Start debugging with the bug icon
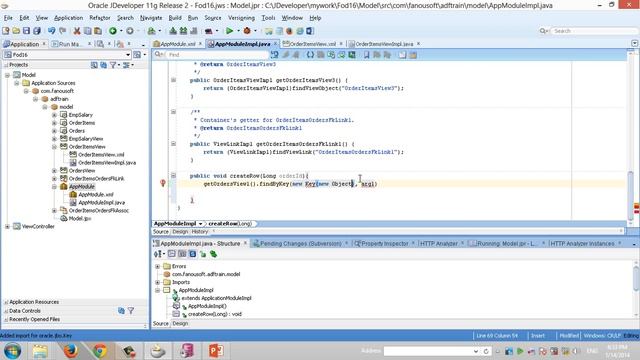Image resolution: width=640 pixels, height=360 pixels. click(247, 31)
